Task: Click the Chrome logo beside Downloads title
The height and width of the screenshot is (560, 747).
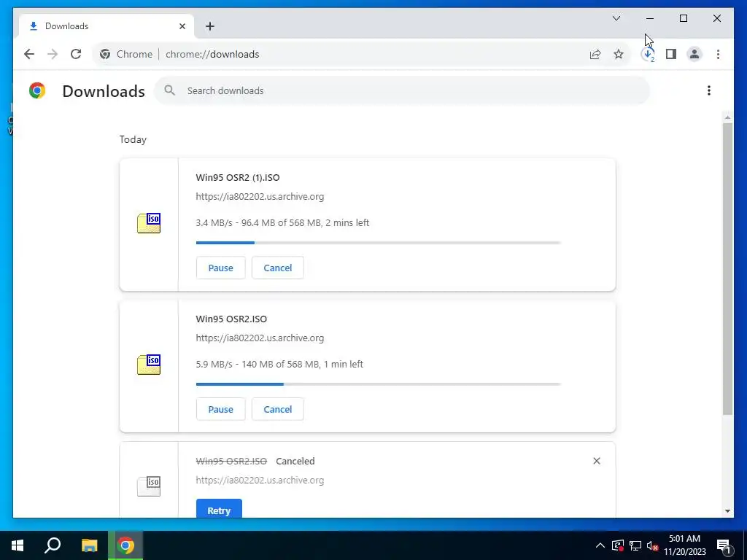Action: pyautogui.click(x=37, y=90)
